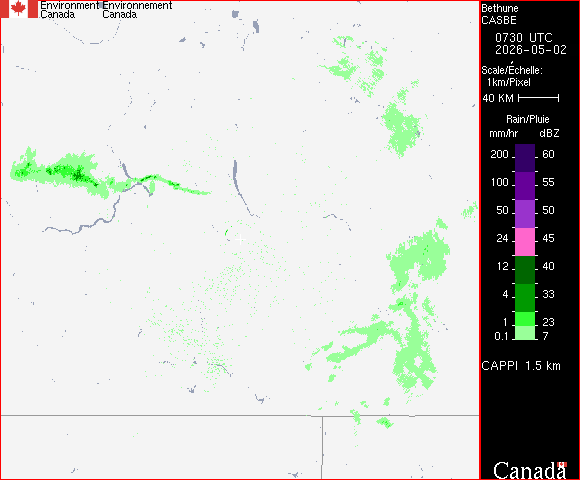Click the Canada wordmark logo
Image resolution: width=580 pixels, height=480 pixels.
pos(529,471)
